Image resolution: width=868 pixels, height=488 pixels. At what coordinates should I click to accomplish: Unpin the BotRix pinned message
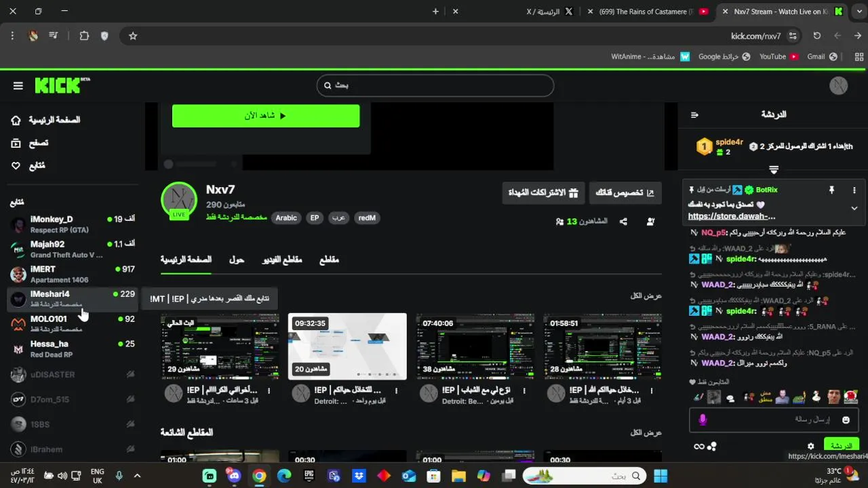click(831, 190)
